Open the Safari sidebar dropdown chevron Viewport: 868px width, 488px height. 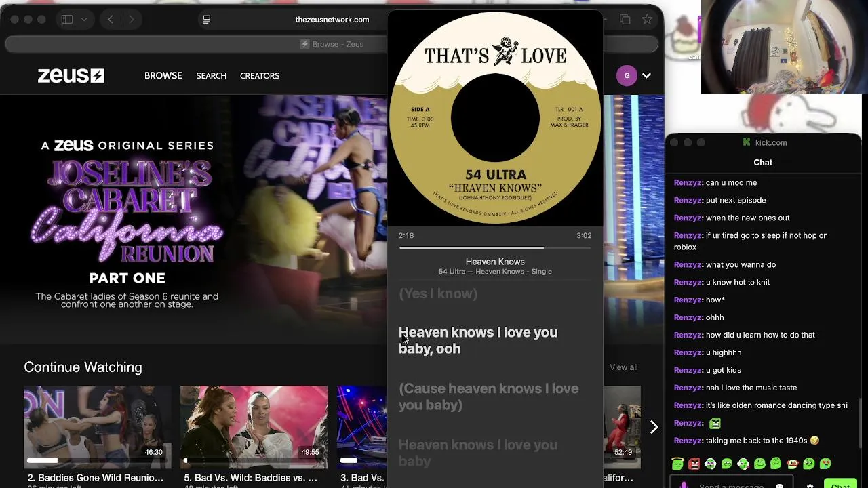point(84,20)
